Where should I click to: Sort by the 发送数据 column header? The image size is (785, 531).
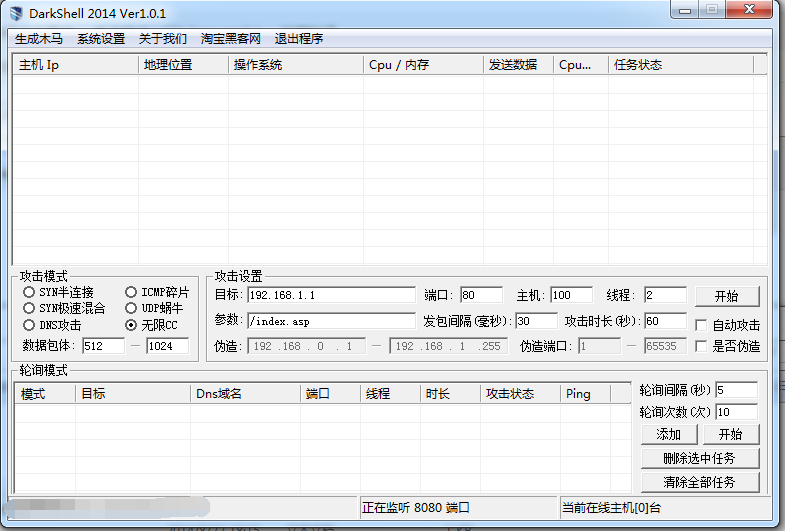click(519, 65)
